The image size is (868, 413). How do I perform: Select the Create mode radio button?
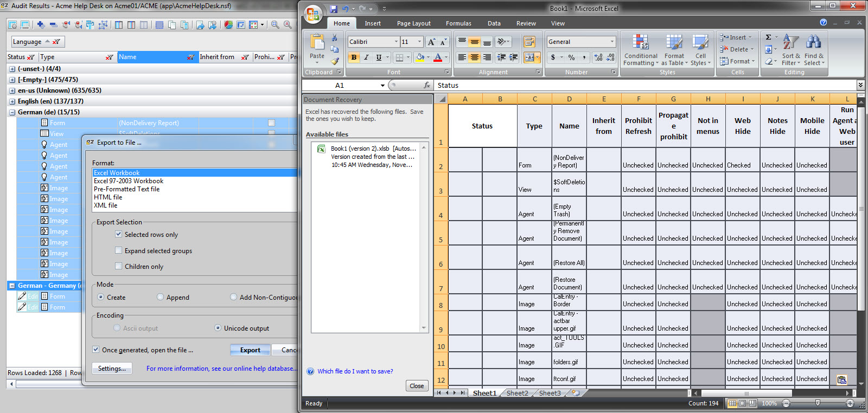pos(101,297)
